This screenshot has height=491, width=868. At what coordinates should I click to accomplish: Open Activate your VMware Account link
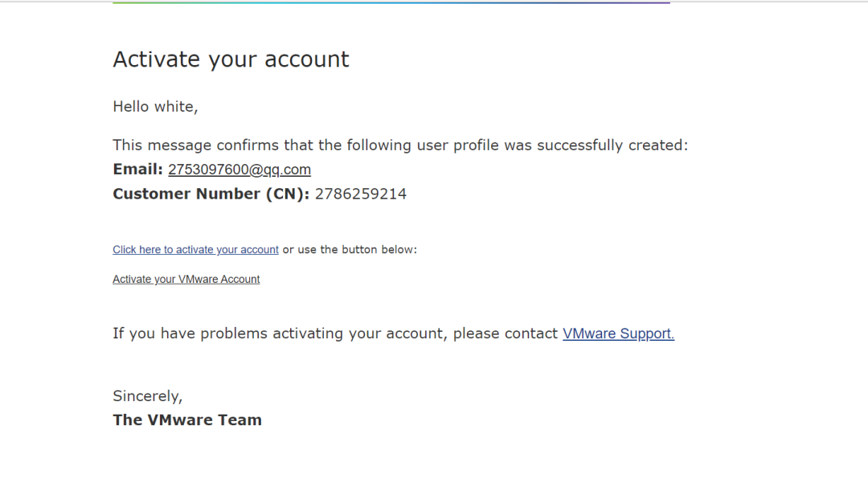[186, 280]
